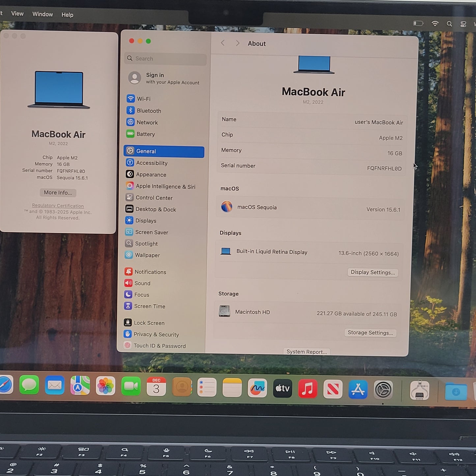The width and height of the screenshot is (476, 476).
Task: Click the forward navigation chevron
Action: (237, 43)
